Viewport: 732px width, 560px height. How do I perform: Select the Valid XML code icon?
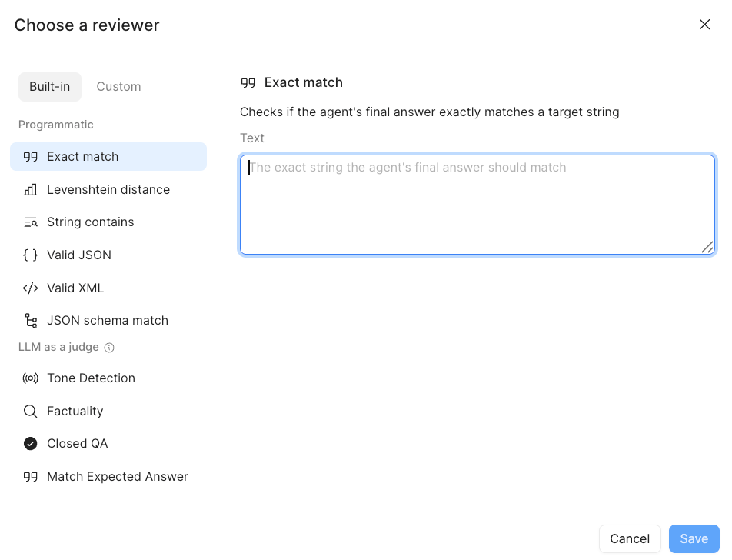pos(31,288)
